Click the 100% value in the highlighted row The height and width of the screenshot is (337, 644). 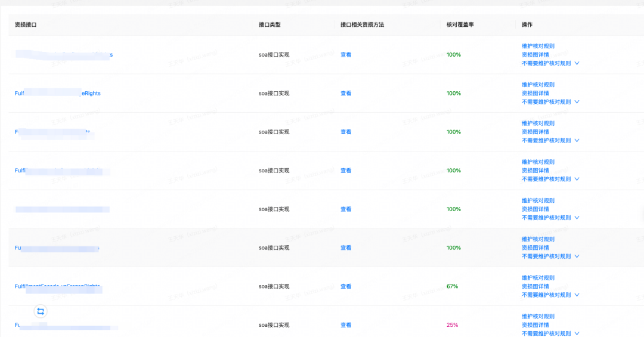pos(453,248)
